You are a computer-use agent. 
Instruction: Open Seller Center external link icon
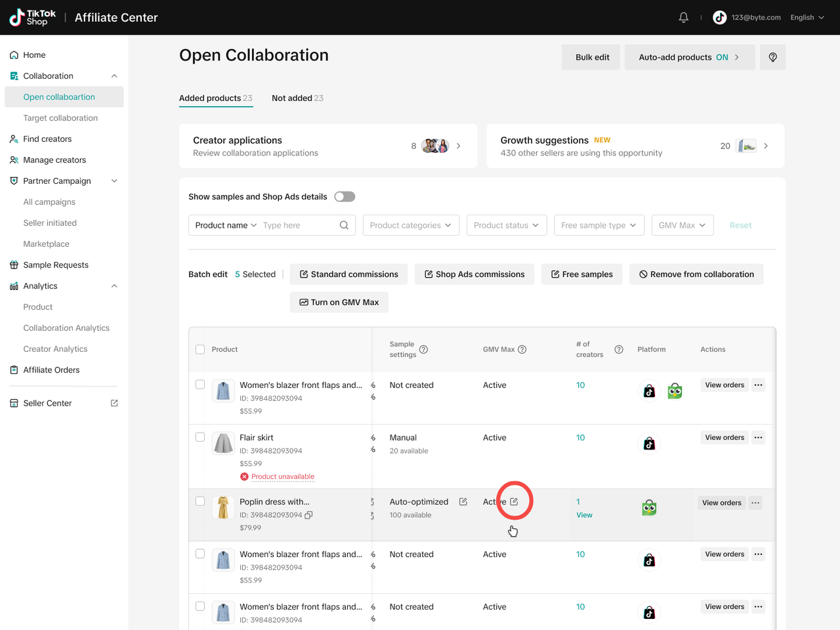(x=114, y=404)
